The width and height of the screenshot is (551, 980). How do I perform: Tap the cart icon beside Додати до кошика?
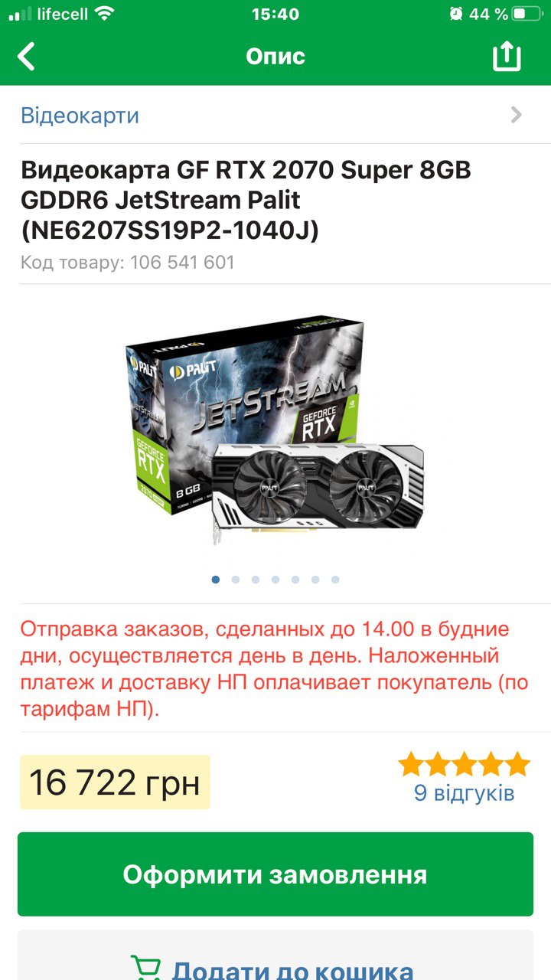[145, 968]
